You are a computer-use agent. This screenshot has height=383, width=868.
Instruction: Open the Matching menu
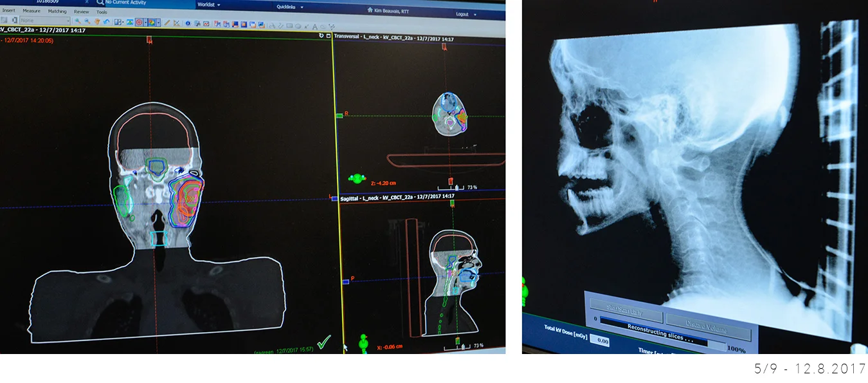pos(57,12)
